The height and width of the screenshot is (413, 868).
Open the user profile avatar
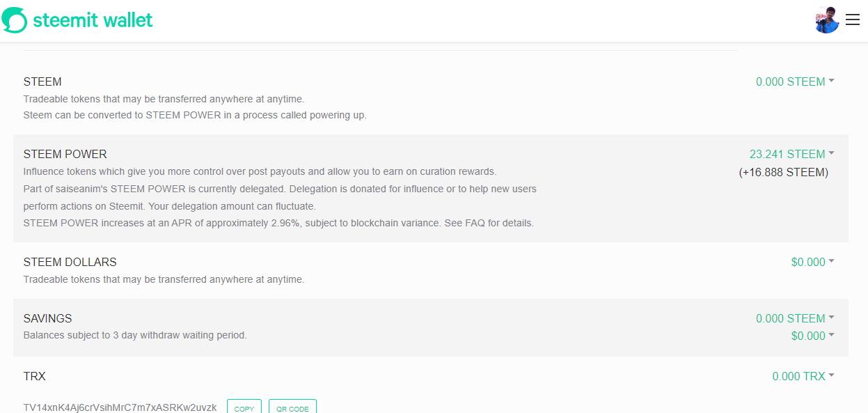pos(827,20)
